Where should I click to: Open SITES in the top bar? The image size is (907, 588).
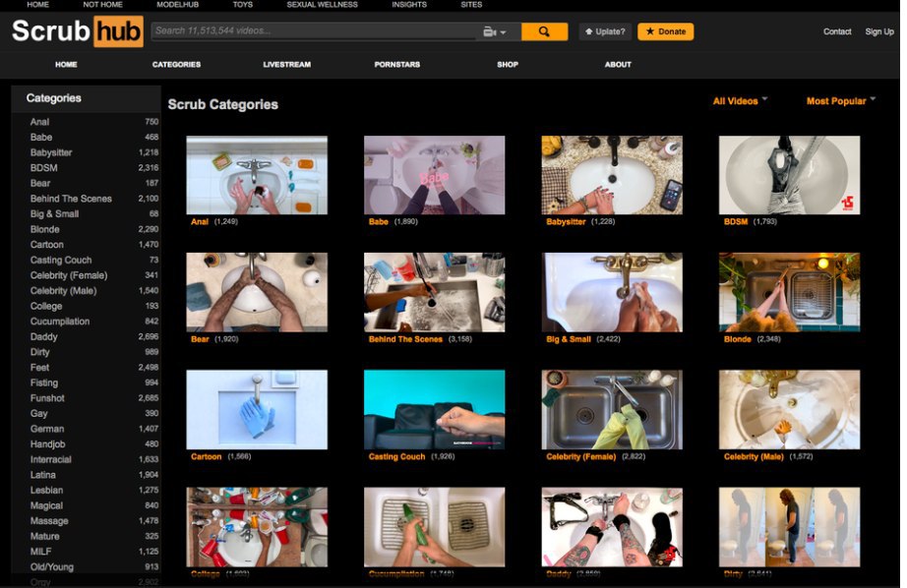(471, 4)
